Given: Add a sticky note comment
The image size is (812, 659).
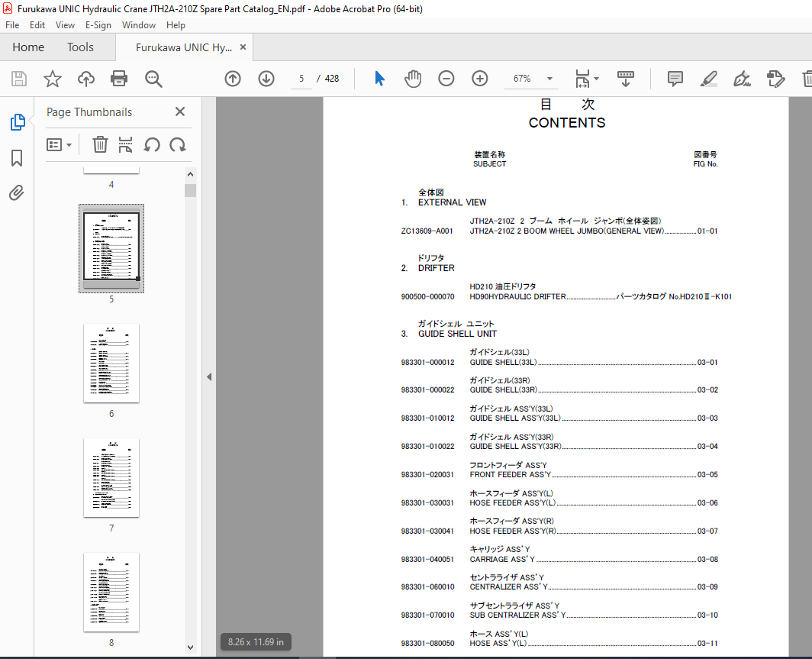Looking at the screenshot, I should (675, 79).
